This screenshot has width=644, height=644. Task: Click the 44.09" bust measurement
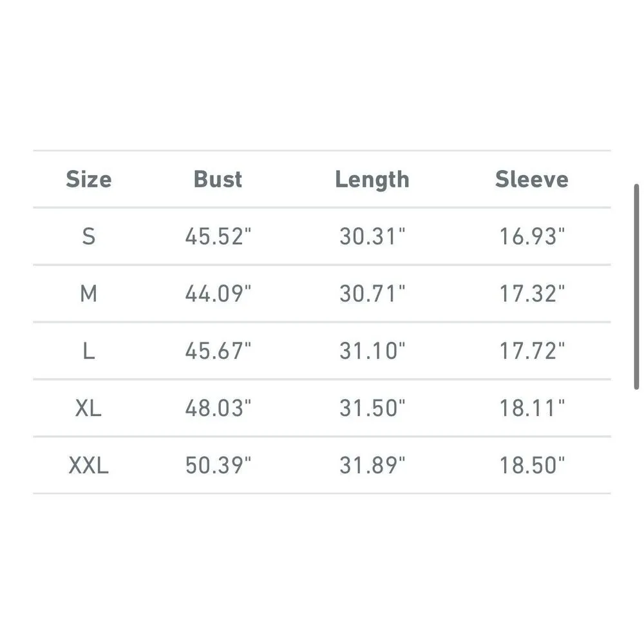click(218, 294)
